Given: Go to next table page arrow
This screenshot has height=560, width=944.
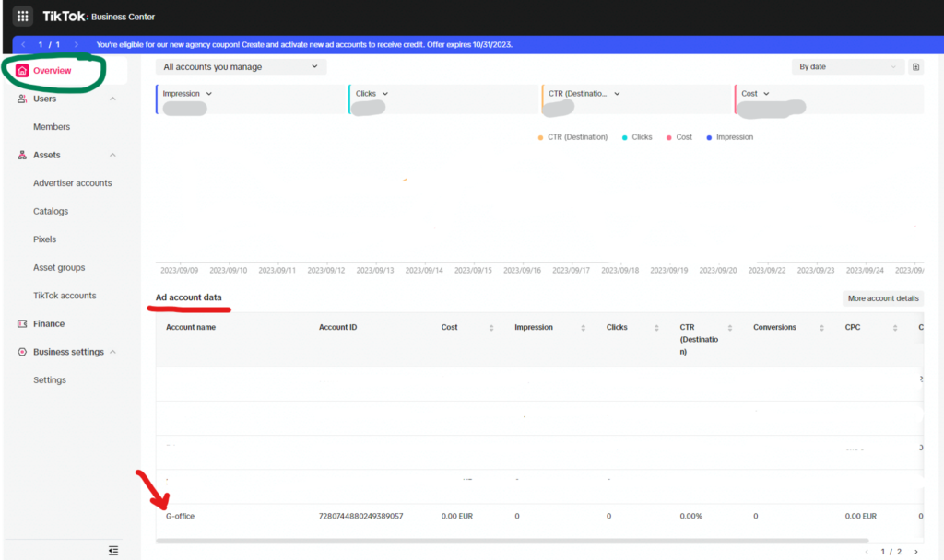Looking at the screenshot, I should (x=916, y=552).
